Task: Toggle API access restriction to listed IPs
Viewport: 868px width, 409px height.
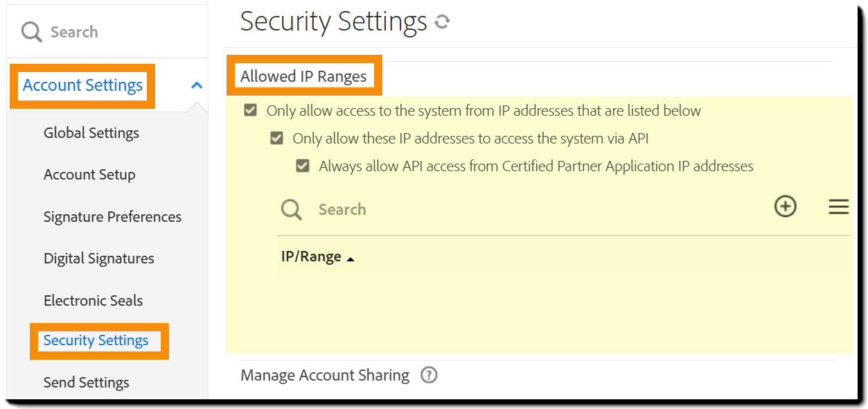Action: tap(276, 138)
